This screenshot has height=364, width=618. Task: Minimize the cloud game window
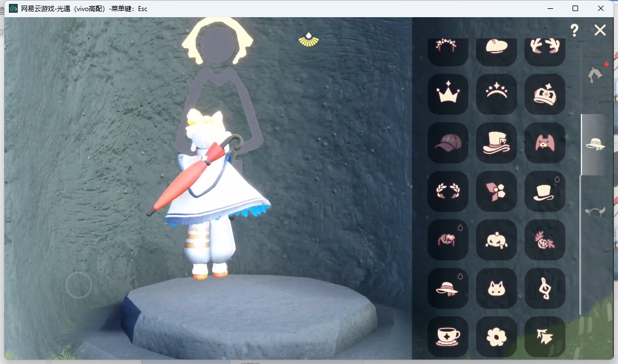tap(550, 8)
